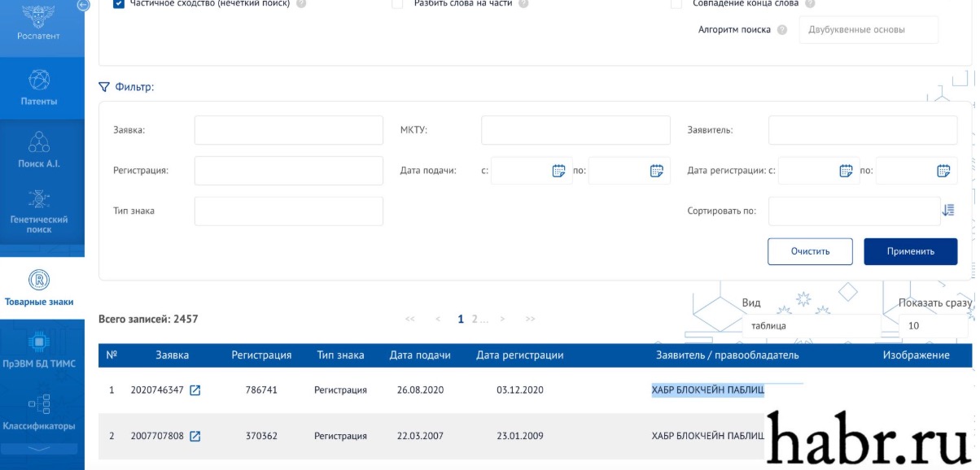Open Классификаторы section
This screenshot has width=980, height=470.
[x=39, y=412]
